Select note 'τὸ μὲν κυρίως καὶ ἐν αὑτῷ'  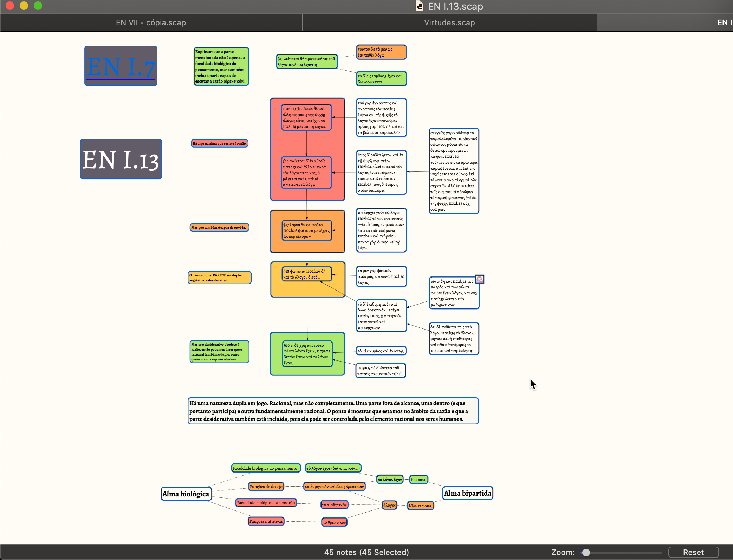coord(381,351)
